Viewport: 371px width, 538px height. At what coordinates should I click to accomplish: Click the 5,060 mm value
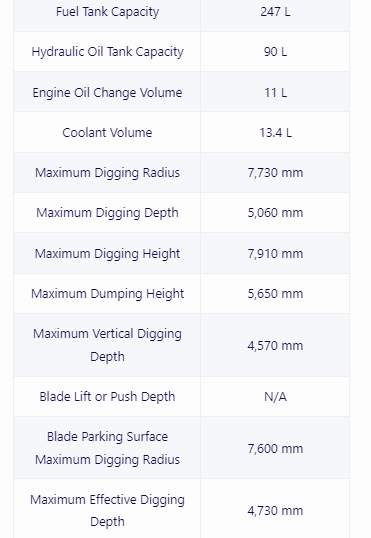pos(275,213)
